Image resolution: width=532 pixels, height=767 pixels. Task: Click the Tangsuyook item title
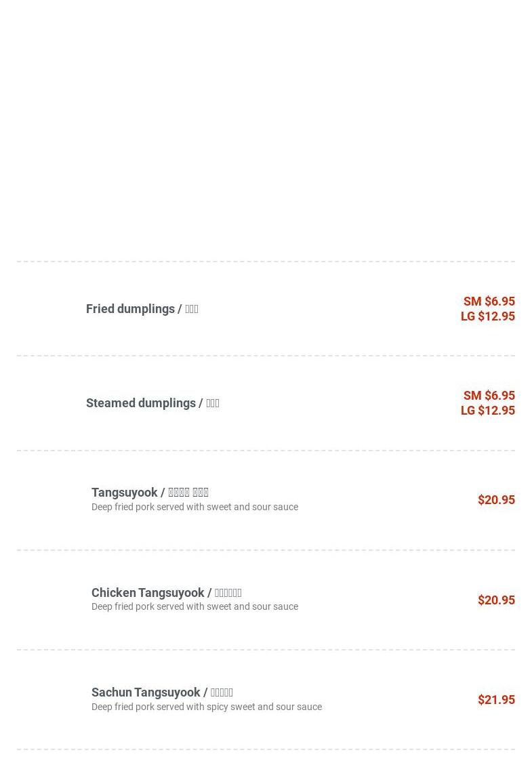tap(150, 493)
